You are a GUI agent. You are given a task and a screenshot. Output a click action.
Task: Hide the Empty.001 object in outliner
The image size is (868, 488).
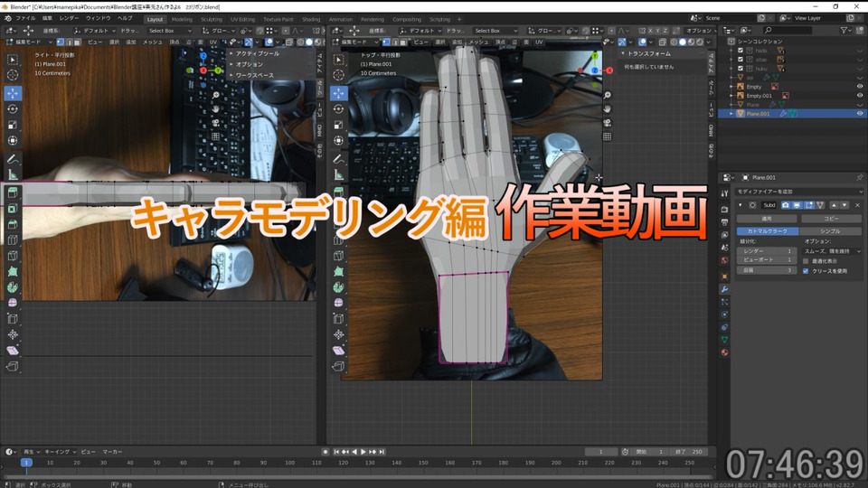click(x=860, y=95)
